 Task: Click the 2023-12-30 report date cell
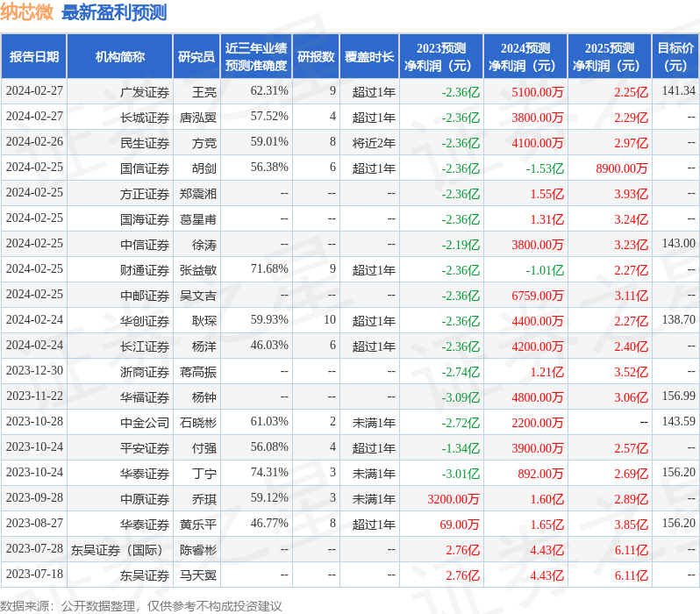[34, 372]
